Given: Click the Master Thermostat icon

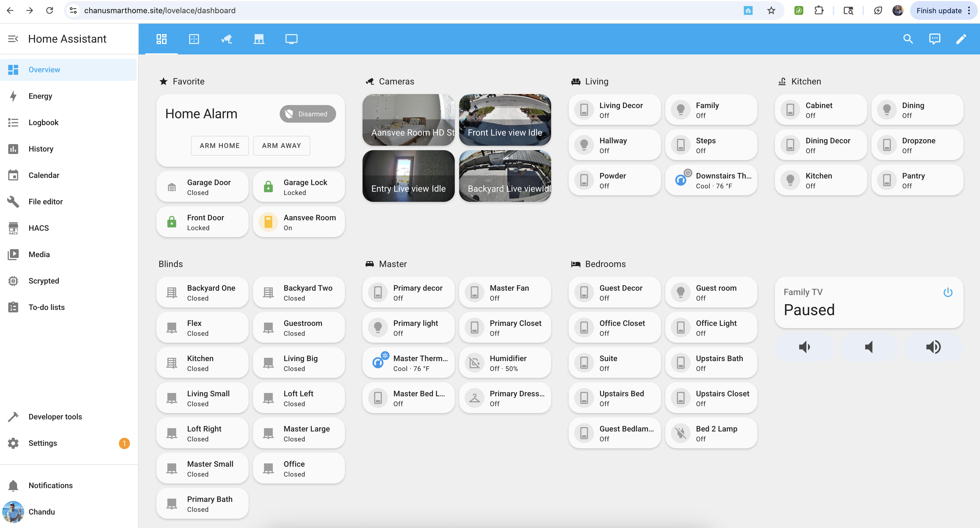Looking at the screenshot, I should coord(378,363).
